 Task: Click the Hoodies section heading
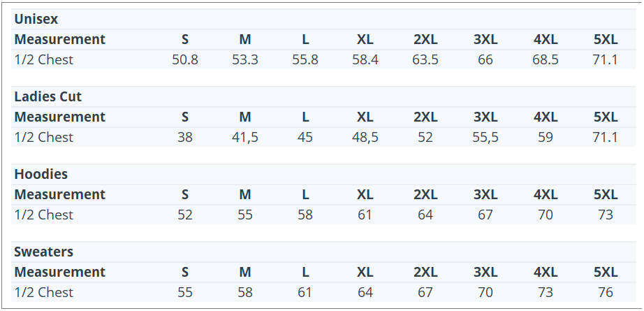(41, 174)
